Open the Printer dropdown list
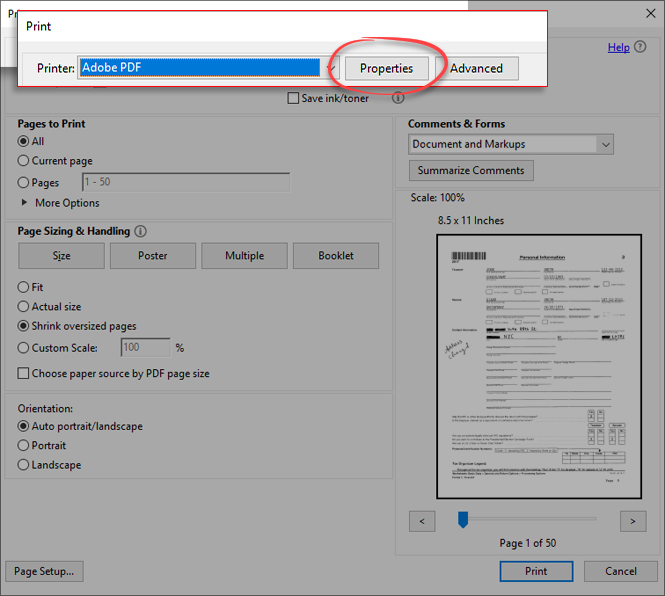The image size is (665, 596). coord(331,68)
